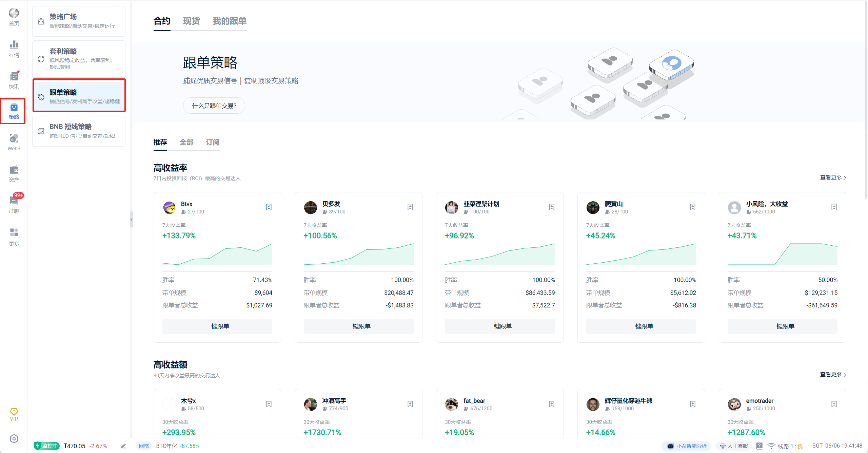Click the page vertical scrollbar
The image size is (868, 453).
[x=866, y=100]
